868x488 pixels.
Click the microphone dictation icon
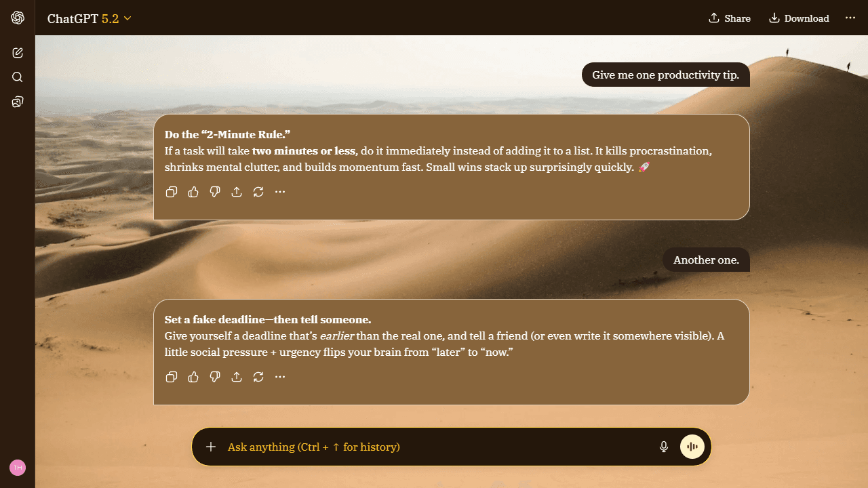(664, 447)
